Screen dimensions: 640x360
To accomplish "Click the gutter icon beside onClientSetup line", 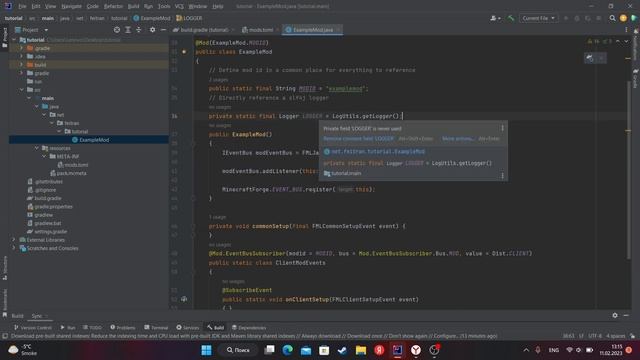I will (x=184, y=299).
